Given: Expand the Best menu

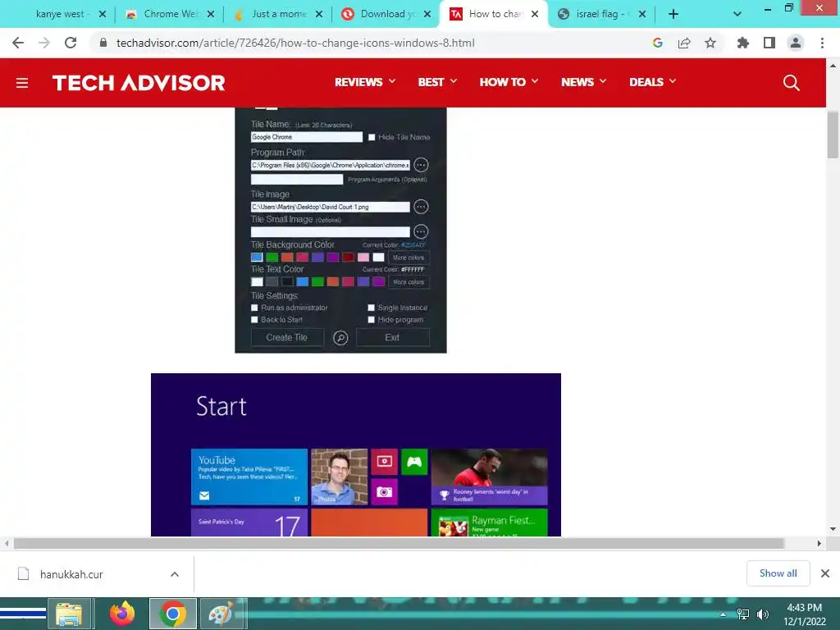Looking at the screenshot, I should [437, 82].
